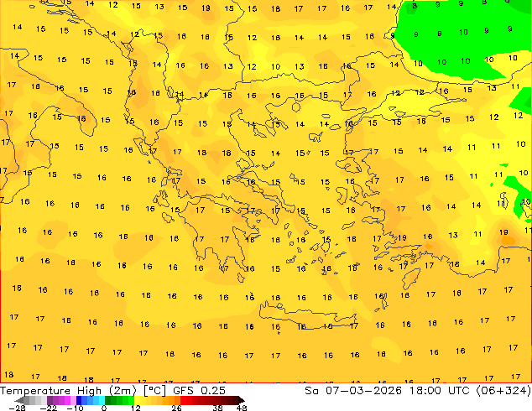
Task: Click the 'Temperature High (2m)' title text
Action: tap(68, 391)
